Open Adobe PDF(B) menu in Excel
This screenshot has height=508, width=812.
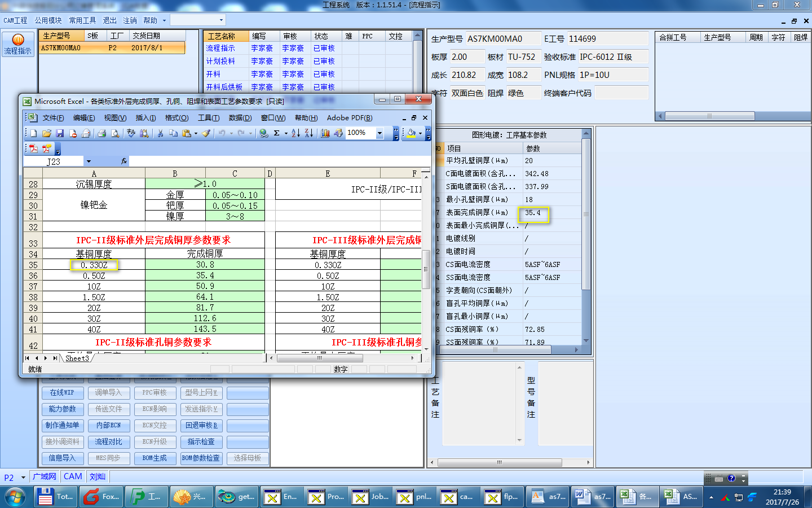click(350, 118)
